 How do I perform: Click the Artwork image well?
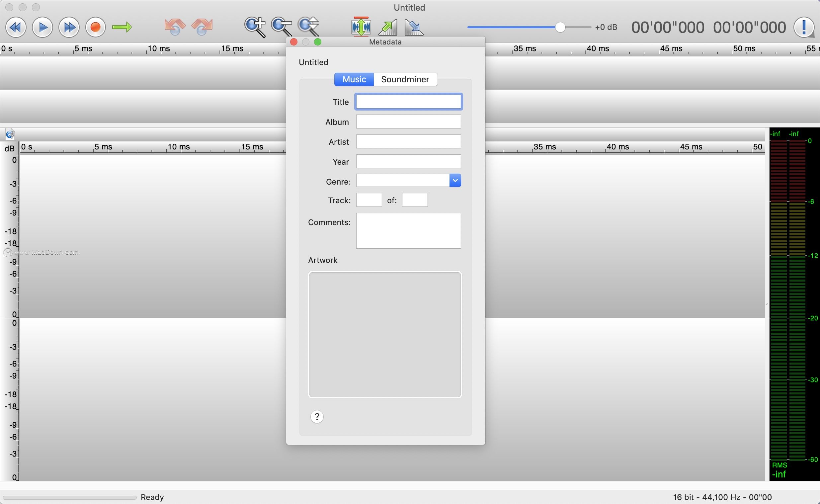tap(385, 335)
